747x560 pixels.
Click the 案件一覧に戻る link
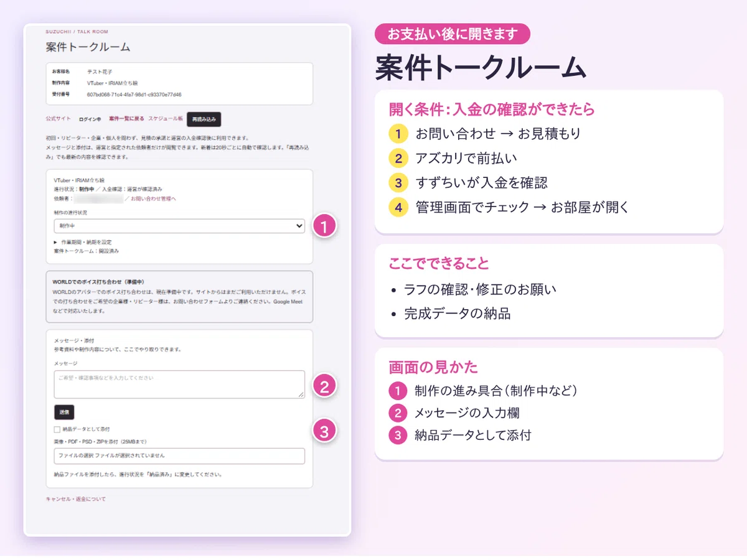pyautogui.click(x=126, y=118)
